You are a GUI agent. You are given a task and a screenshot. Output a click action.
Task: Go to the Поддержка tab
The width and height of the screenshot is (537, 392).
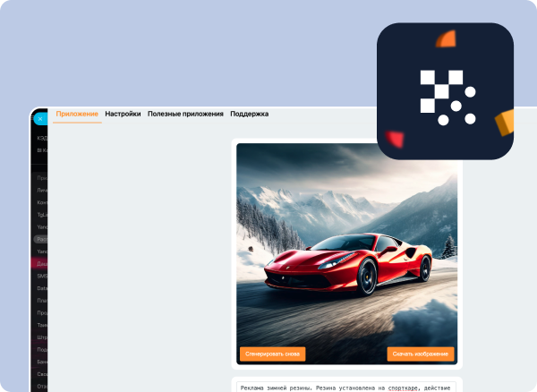pyautogui.click(x=249, y=115)
